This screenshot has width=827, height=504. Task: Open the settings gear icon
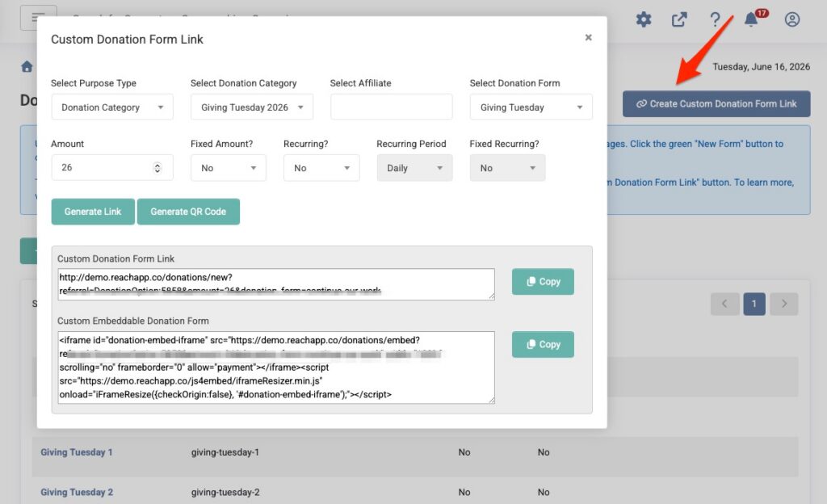(644, 19)
